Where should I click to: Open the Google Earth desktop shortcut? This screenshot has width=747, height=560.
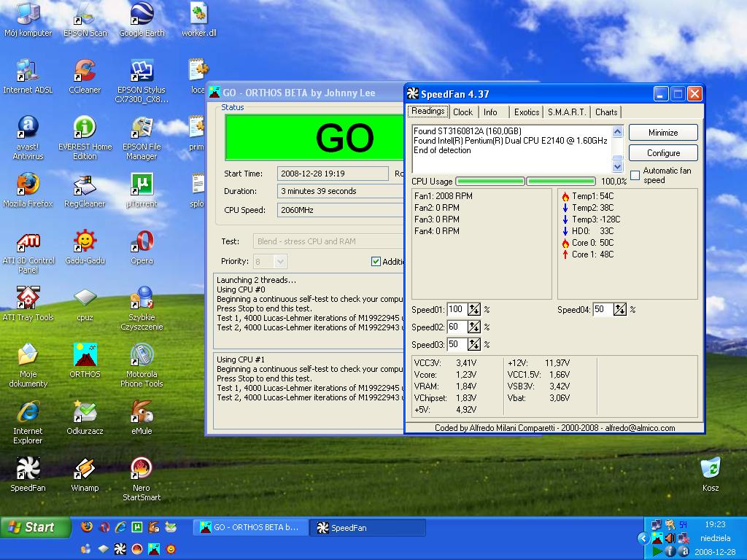pos(142,19)
